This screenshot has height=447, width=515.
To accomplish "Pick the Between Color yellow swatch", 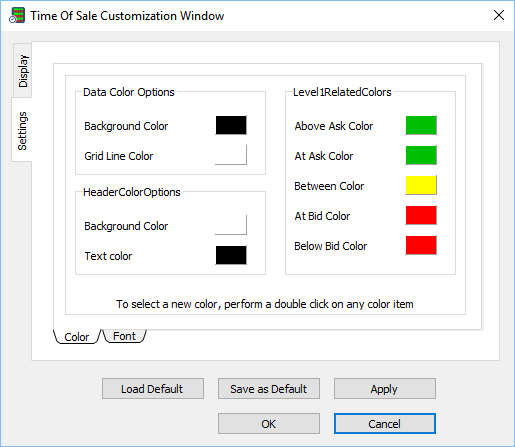I will [x=421, y=185].
